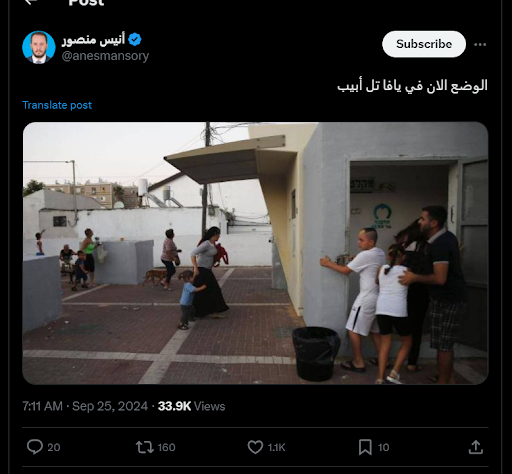The height and width of the screenshot is (474, 512).
Task: Open the attached shelter photo
Action: [x=255, y=253]
